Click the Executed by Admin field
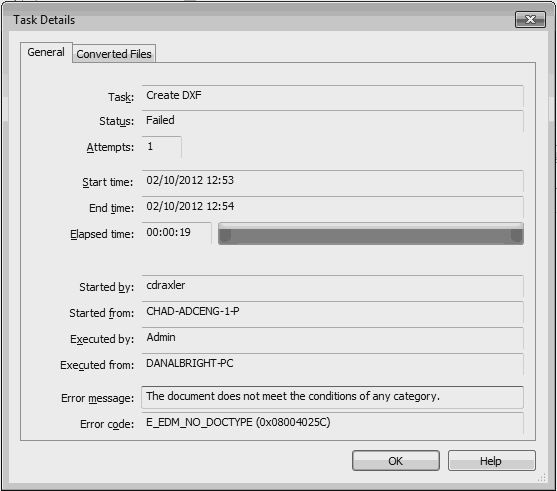Viewport: 557px width, 491px height. [x=332, y=338]
